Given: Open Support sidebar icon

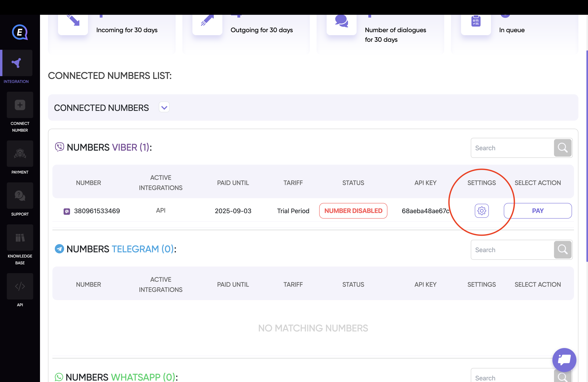Looking at the screenshot, I should tap(20, 196).
